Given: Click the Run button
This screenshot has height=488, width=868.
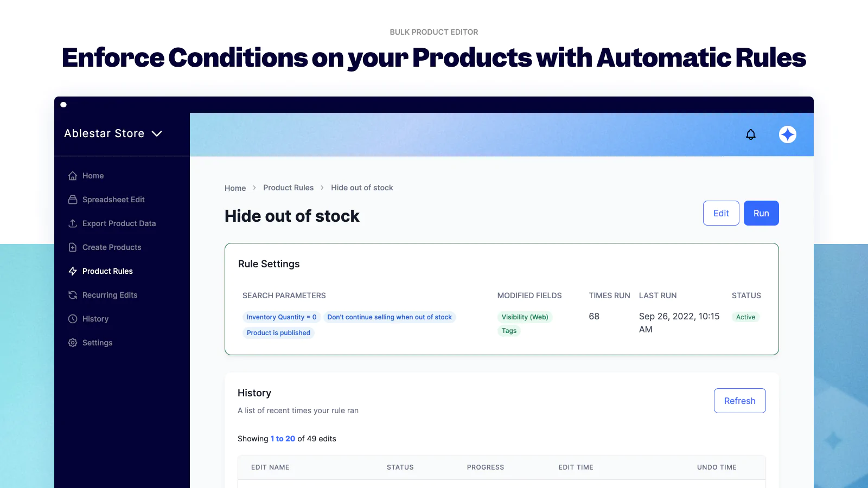Looking at the screenshot, I should [x=761, y=213].
